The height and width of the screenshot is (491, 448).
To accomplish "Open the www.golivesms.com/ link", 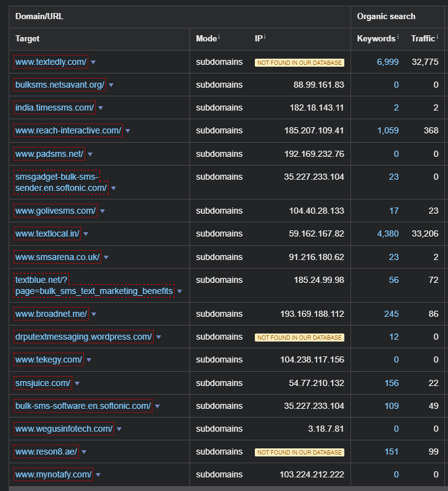I will click(56, 211).
